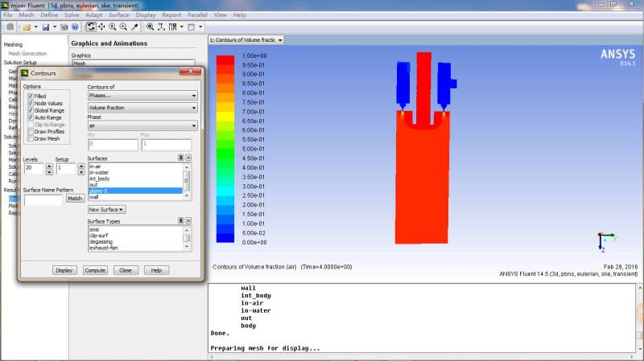The height and width of the screenshot is (361, 644).
Task: Open the Phases... category dropdown
Action: tap(142, 96)
